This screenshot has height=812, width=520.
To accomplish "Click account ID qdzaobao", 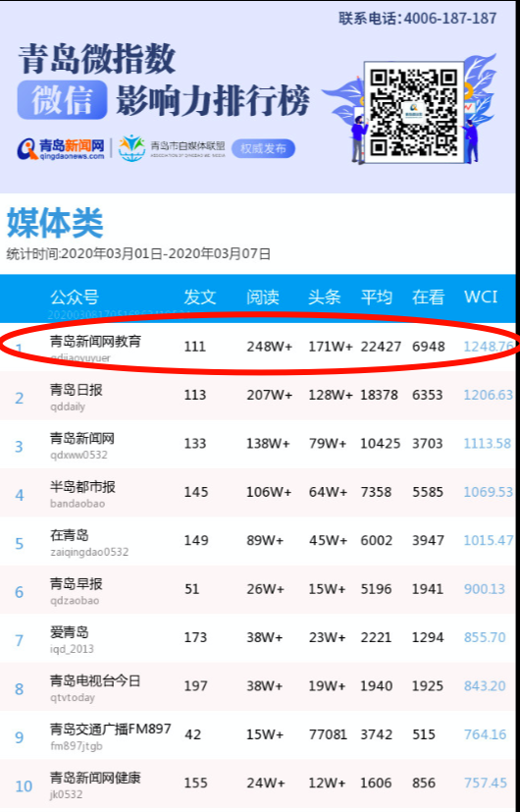I will click(75, 601).
